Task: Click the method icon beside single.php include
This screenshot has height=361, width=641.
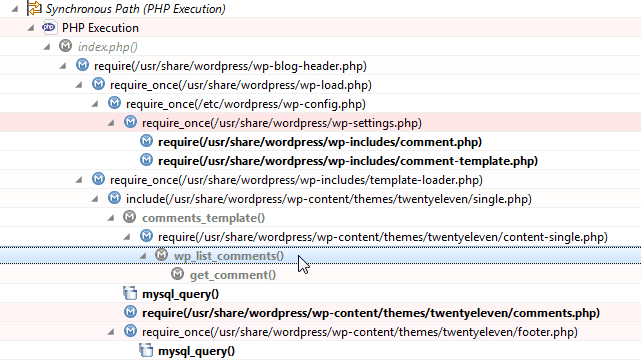Action: (114, 198)
